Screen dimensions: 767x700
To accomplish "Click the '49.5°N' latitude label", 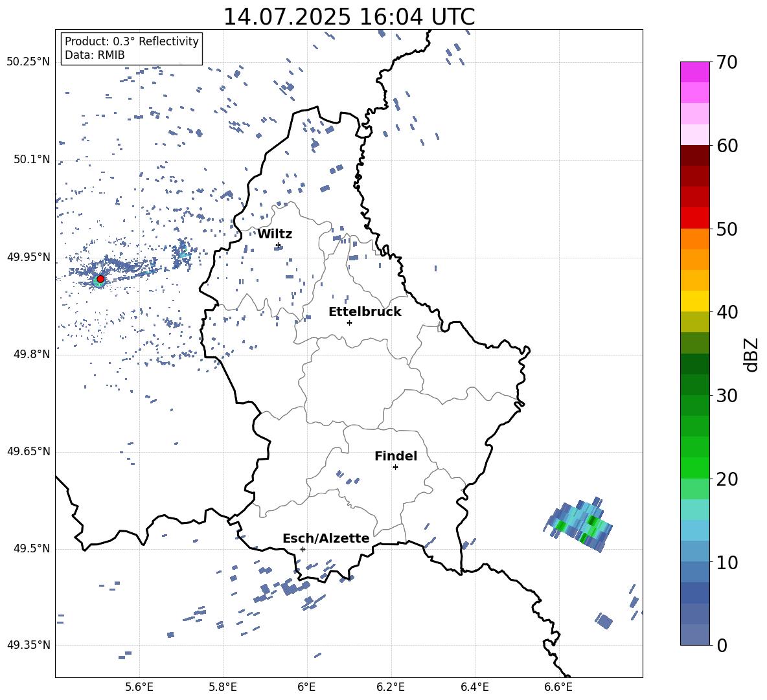I will (x=32, y=548).
